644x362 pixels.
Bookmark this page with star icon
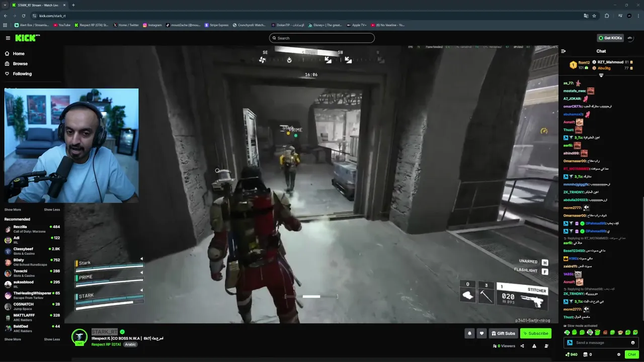coord(594,16)
